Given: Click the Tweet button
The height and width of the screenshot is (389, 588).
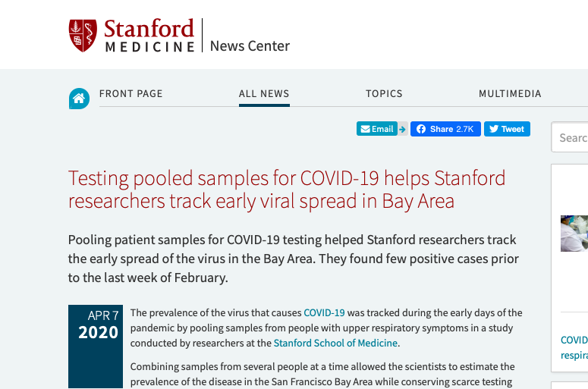Looking at the screenshot, I should pyautogui.click(x=507, y=129).
